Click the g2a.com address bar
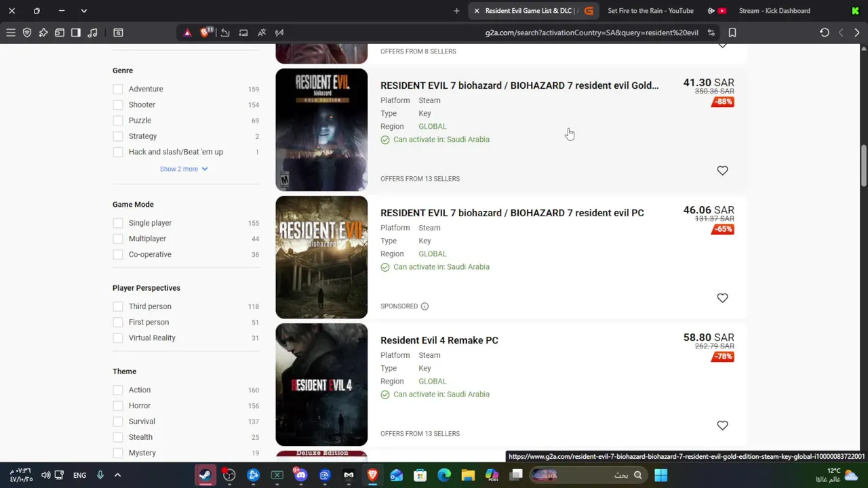This screenshot has height=488, width=868. [x=591, y=33]
